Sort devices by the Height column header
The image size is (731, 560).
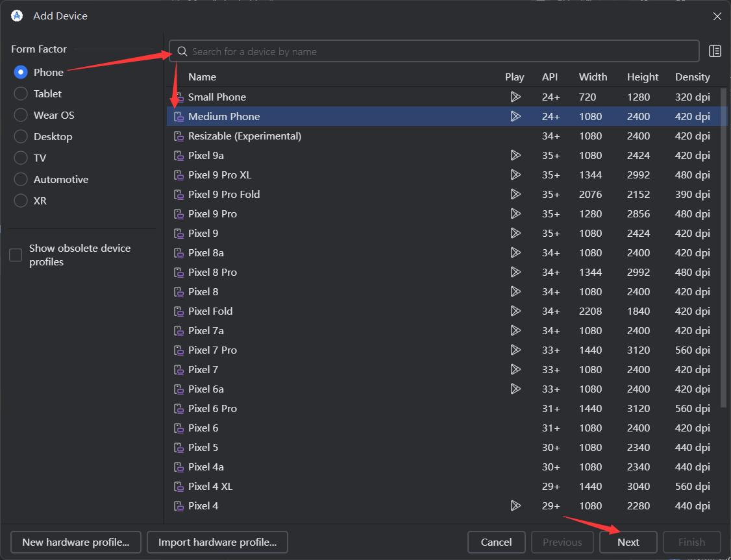(643, 77)
